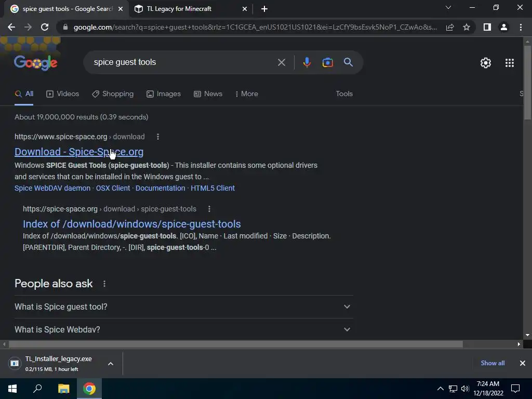Open the network tray icon
Viewport: 532px width, 399px height.
453,389
